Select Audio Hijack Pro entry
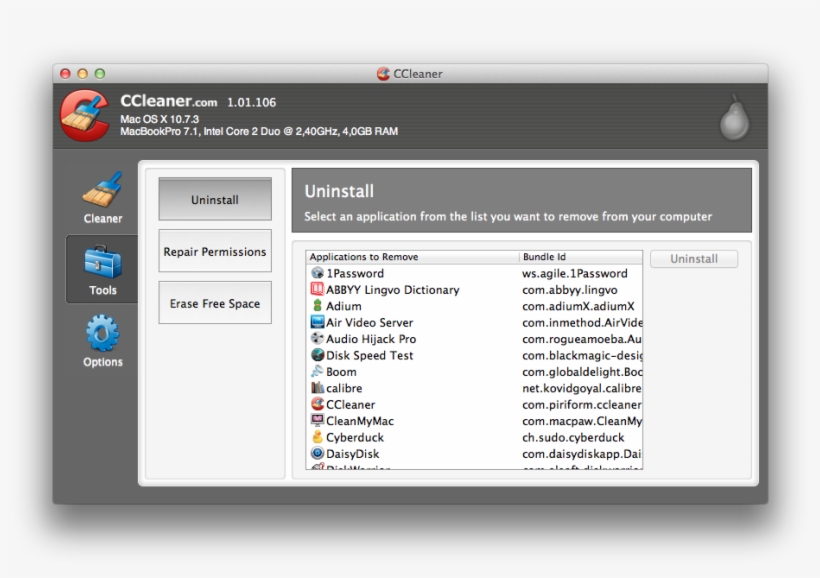The image size is (820, 578). pos(371,339)
